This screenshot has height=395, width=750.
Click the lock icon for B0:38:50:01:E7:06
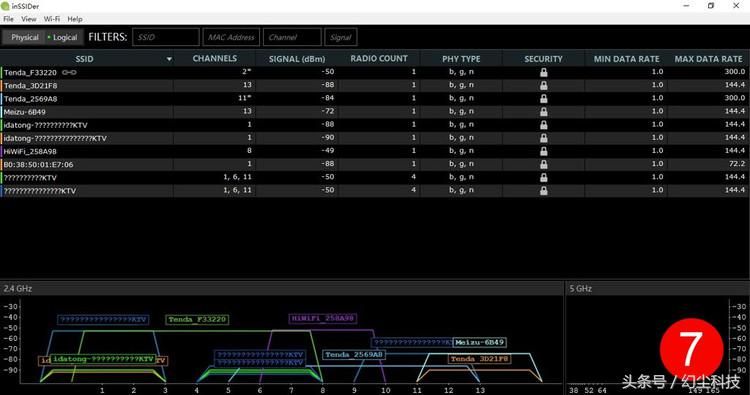click(543, 164)
